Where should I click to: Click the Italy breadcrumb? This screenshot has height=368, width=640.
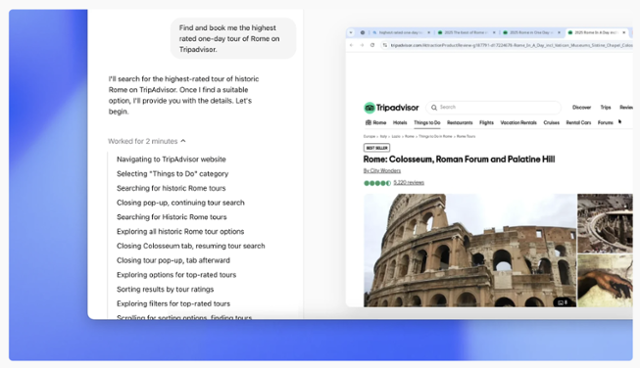point(383,136)
